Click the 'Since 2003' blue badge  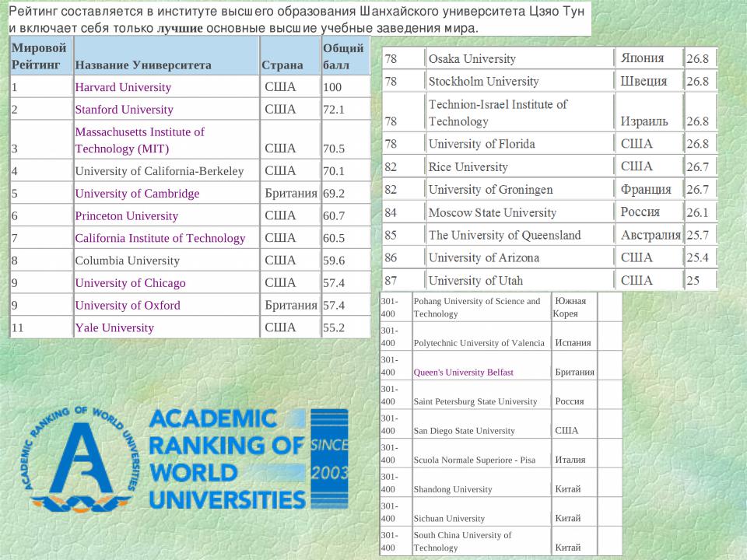[329, 459]
